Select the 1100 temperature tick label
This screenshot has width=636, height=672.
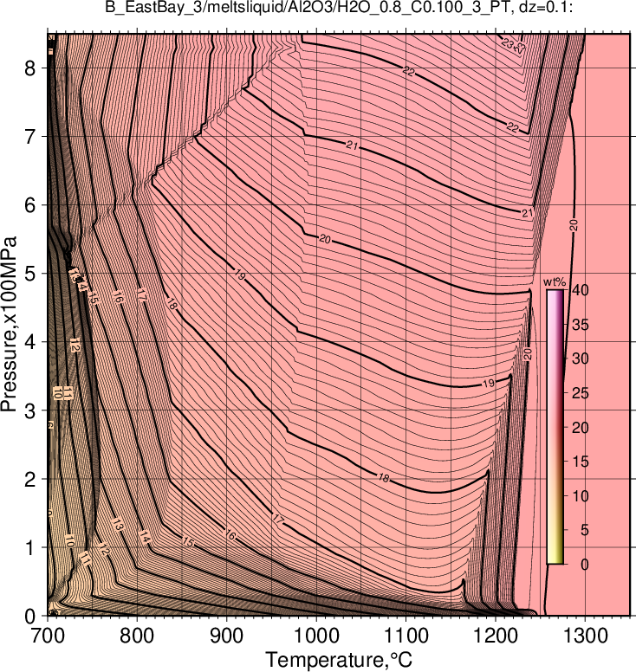(x=406, y=636)
